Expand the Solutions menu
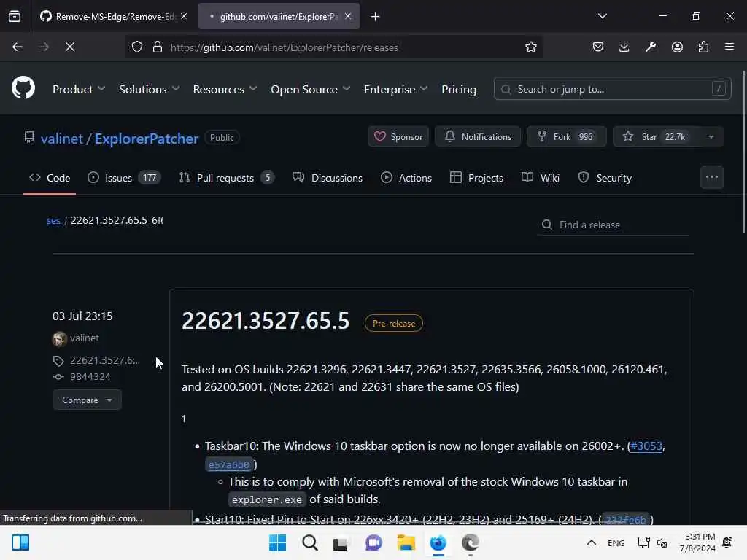 (149, 89)
